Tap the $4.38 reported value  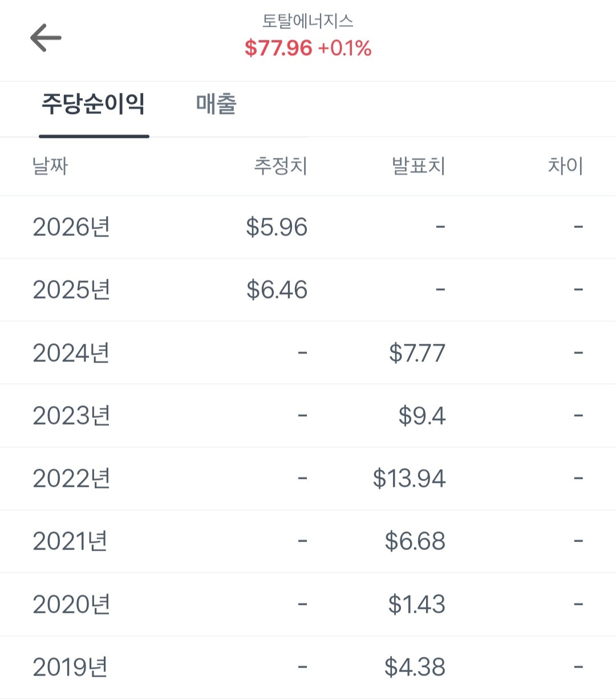(x=415, y=667)
